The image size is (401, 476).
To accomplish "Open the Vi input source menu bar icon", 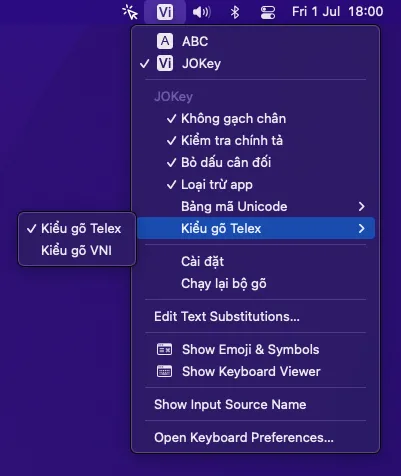I will [x=165, y=12].
